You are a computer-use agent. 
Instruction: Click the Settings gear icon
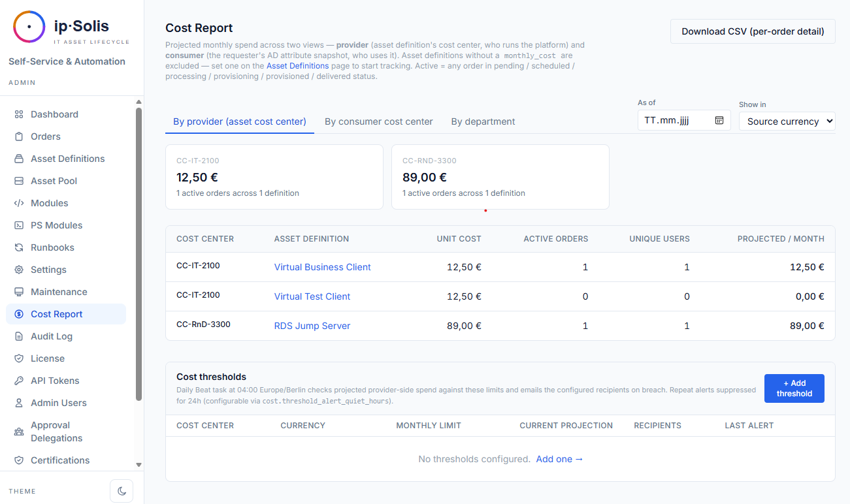(19, 270)
